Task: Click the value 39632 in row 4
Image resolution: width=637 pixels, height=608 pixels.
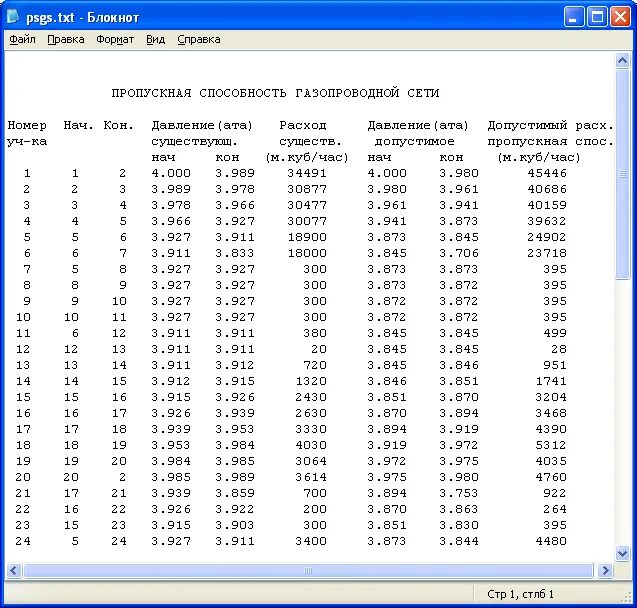Action: (x=547, y=221)
